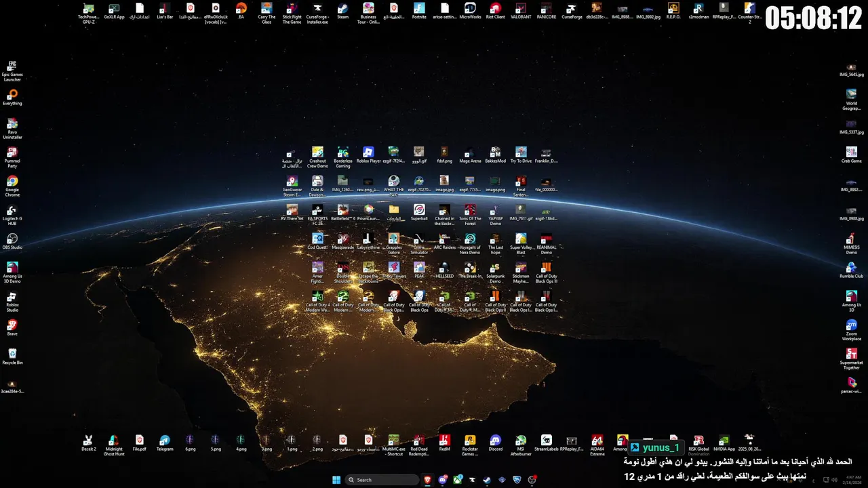Open Roblox Studio desktop shortcut
Screen dimensions: 868x488
pyautogui.click(x=12, y=302)
